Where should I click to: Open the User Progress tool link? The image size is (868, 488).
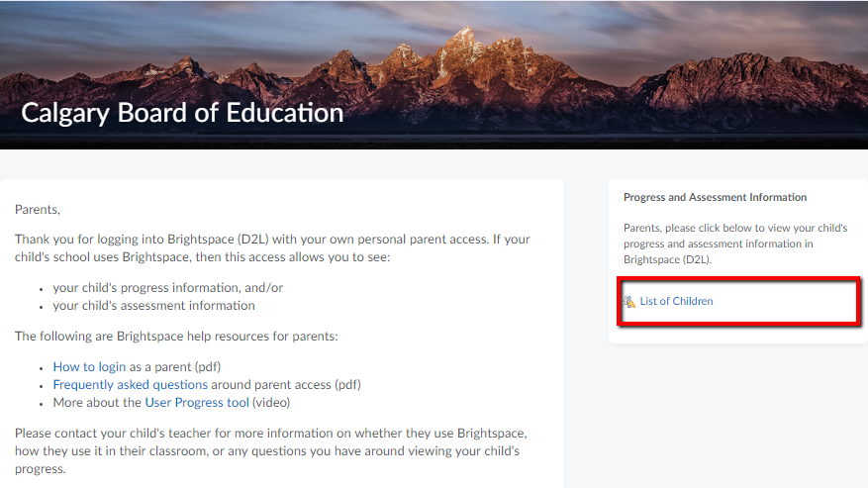tap(197, 403)
